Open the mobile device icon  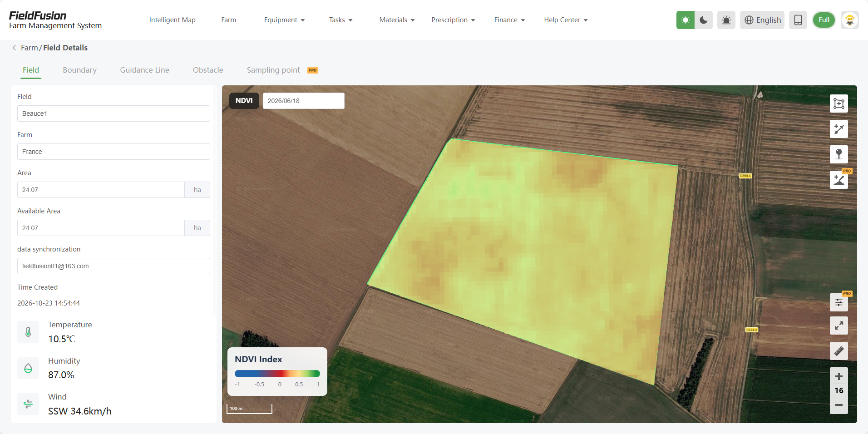[798, 20]
